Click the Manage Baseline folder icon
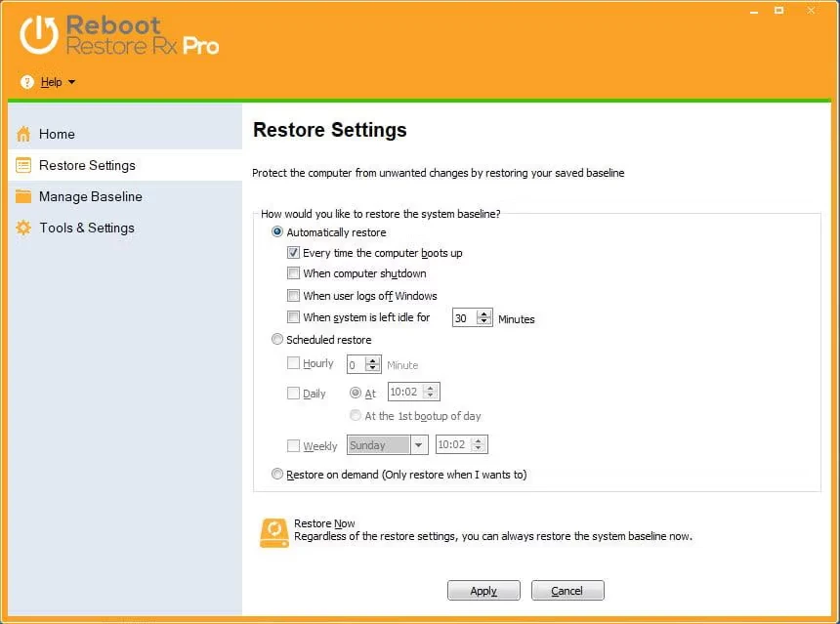 click(x=23, y=197)
